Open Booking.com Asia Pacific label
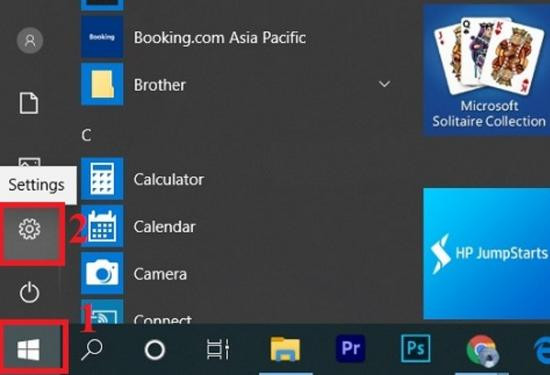This screenshot has height=375, width=550. (220, 38)
